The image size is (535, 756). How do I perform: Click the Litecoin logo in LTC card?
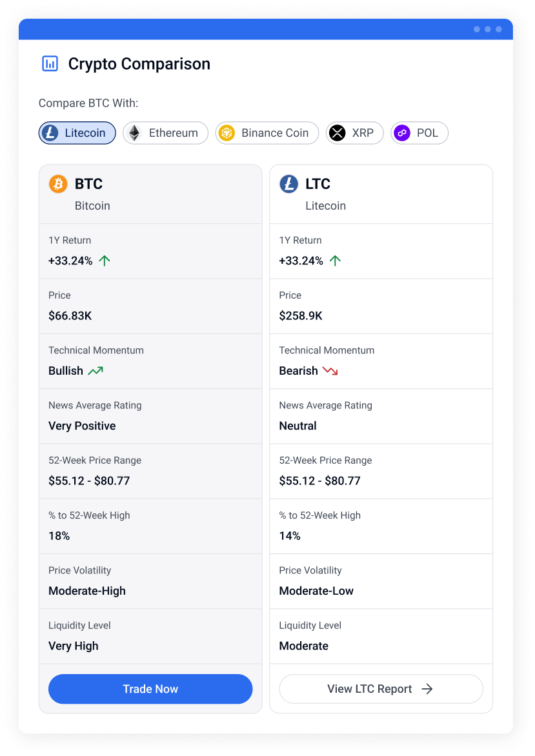288,184
